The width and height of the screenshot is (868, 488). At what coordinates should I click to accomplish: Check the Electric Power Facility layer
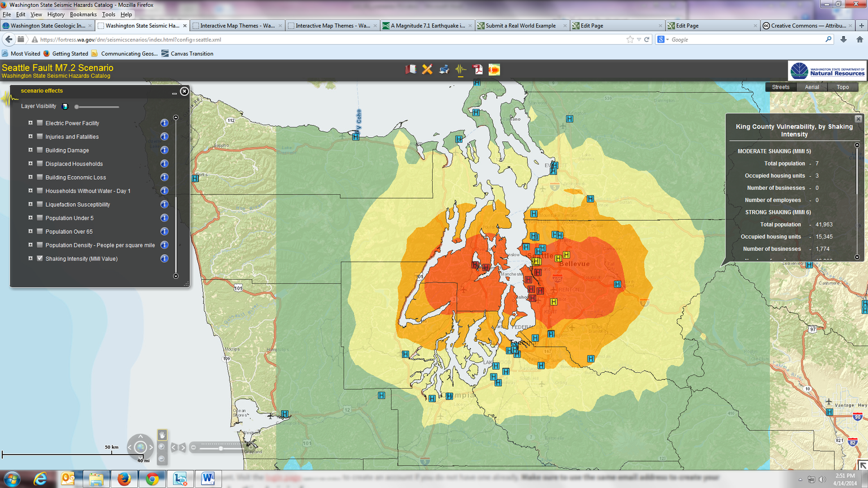coord(39,123)
